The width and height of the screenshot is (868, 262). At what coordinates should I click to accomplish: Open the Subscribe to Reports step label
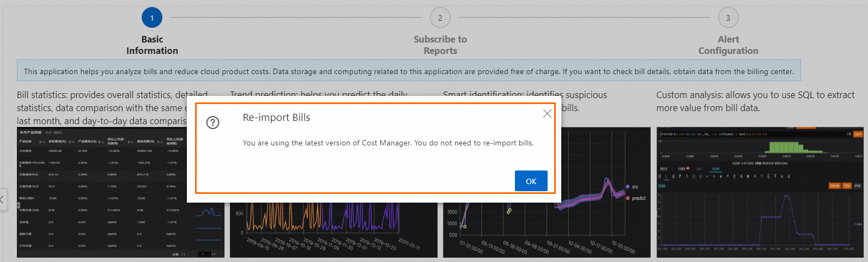click(x=440, y=45)
